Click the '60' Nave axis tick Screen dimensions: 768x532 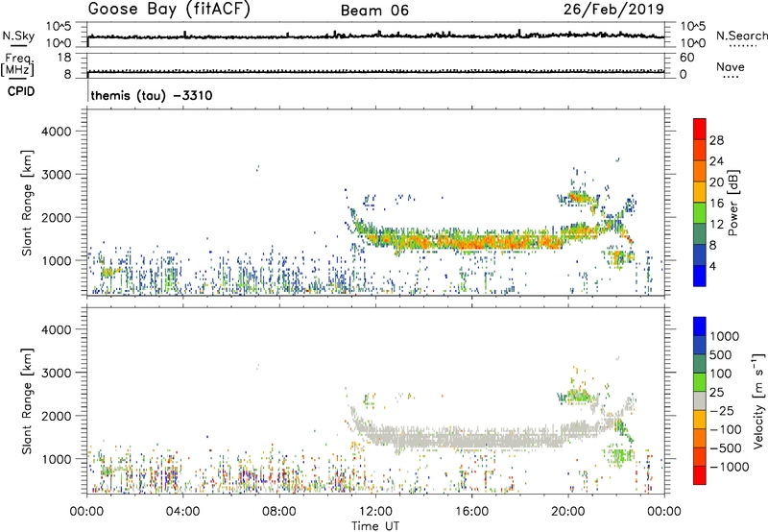tap(686, 58)
